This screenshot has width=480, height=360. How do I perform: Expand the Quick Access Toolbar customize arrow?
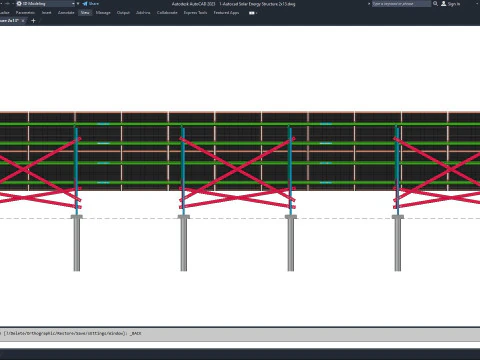click(78, 4)
